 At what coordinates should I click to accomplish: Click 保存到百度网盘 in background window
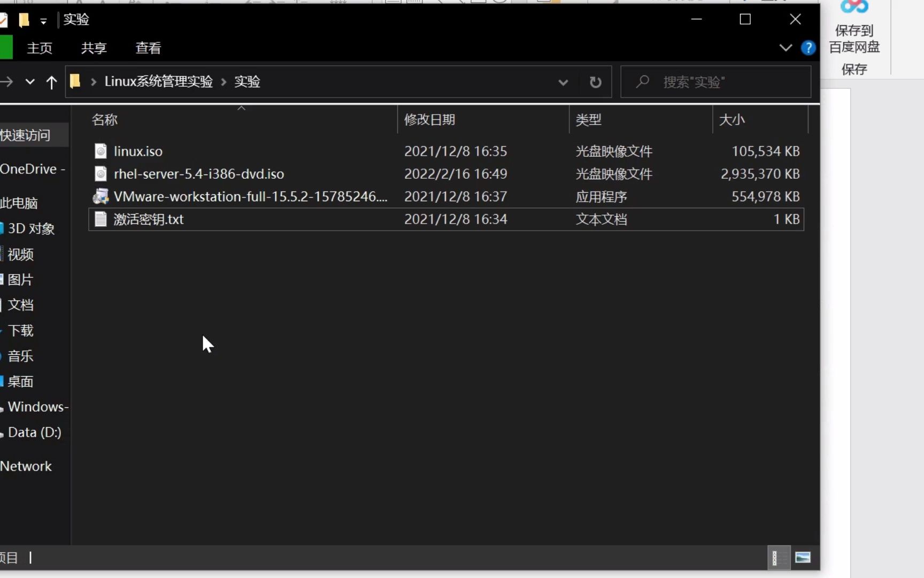[854, 39]
